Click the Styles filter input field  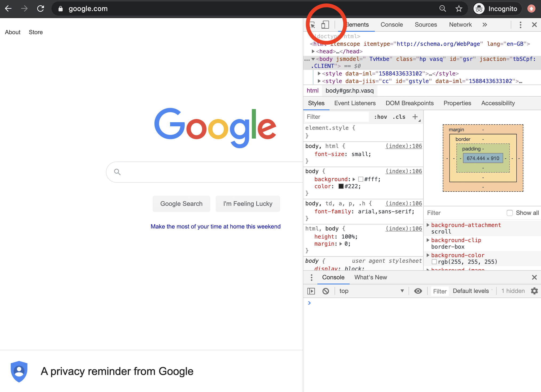point(336,117)
